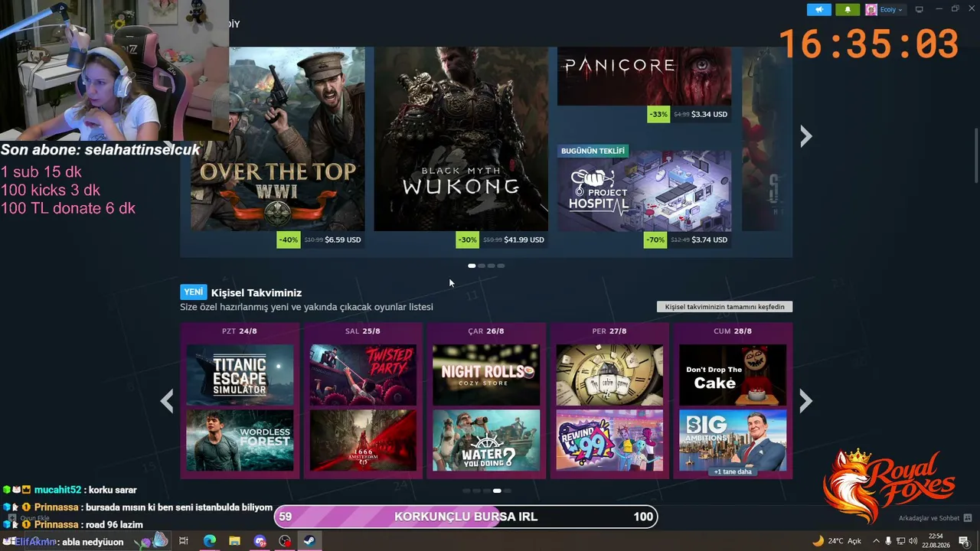Go to previous page of Kişisel Takviminiz

coord(167,401)
